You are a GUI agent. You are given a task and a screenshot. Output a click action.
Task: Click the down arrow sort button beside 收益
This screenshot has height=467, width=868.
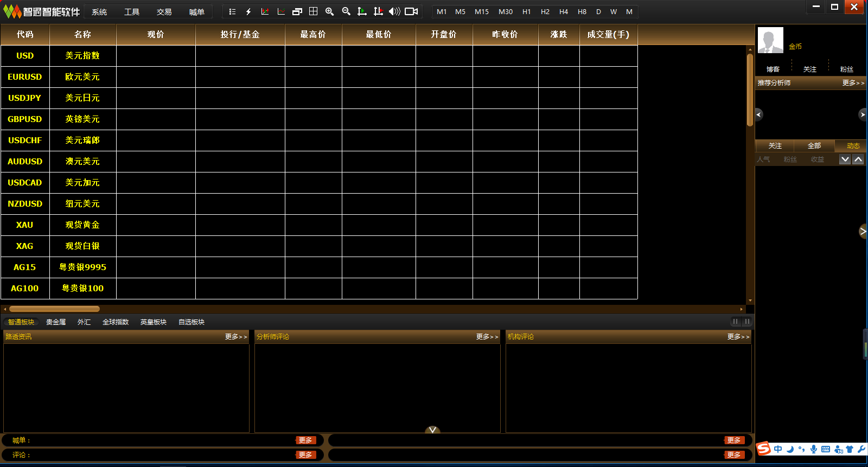[x=845, y=159]
